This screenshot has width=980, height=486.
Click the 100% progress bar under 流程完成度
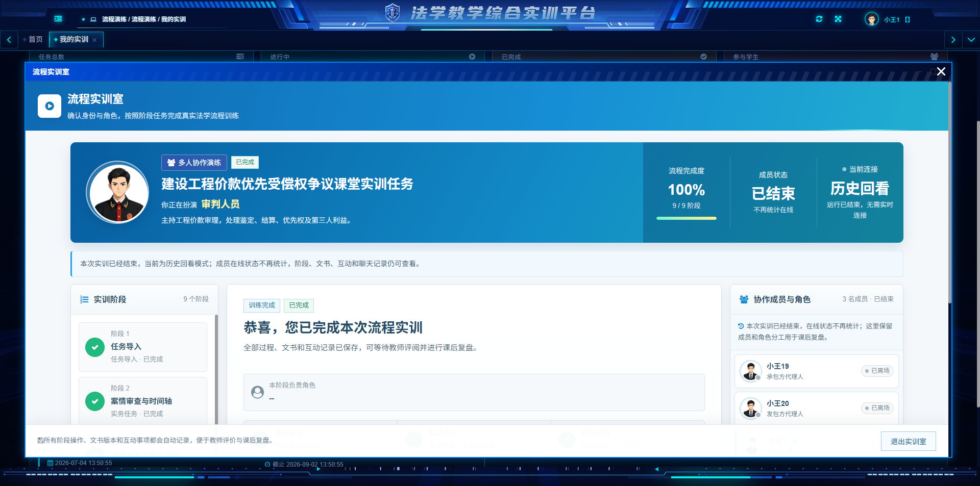pyautogui.click(x=687, y=218)
